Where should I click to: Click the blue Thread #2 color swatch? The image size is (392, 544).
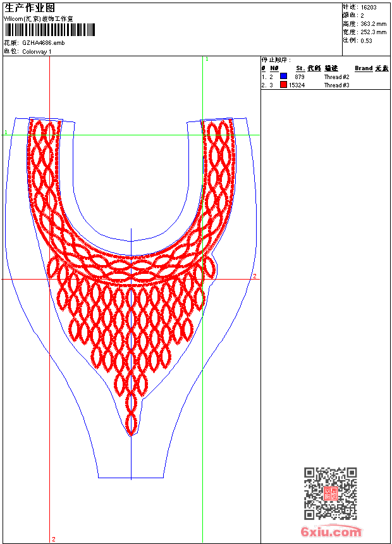284,77
